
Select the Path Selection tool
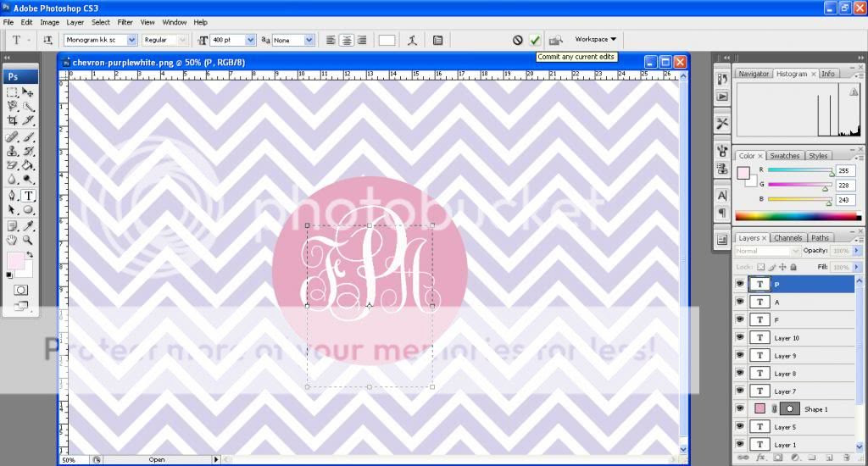click(x=12, y=210)
